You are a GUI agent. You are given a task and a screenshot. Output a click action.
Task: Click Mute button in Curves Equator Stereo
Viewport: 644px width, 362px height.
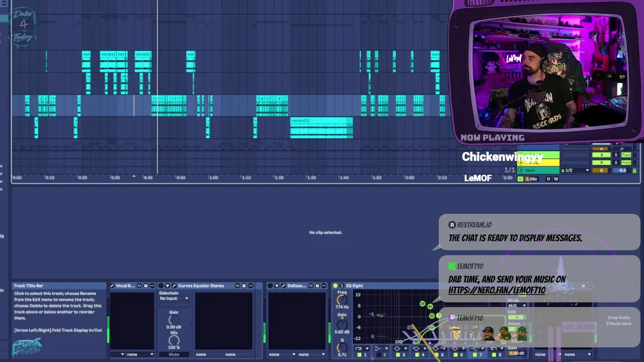174,354
